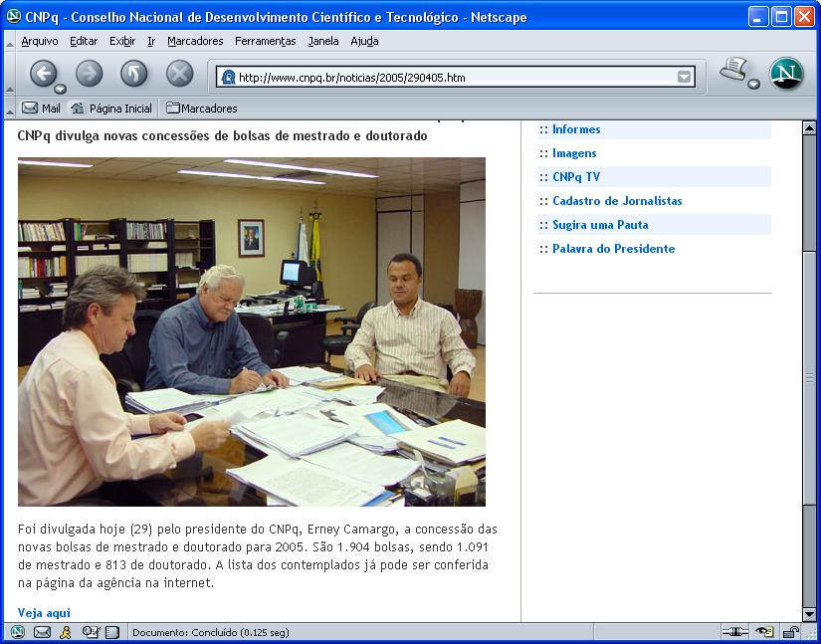Open Composer icon in the status bar

point(92,632)
